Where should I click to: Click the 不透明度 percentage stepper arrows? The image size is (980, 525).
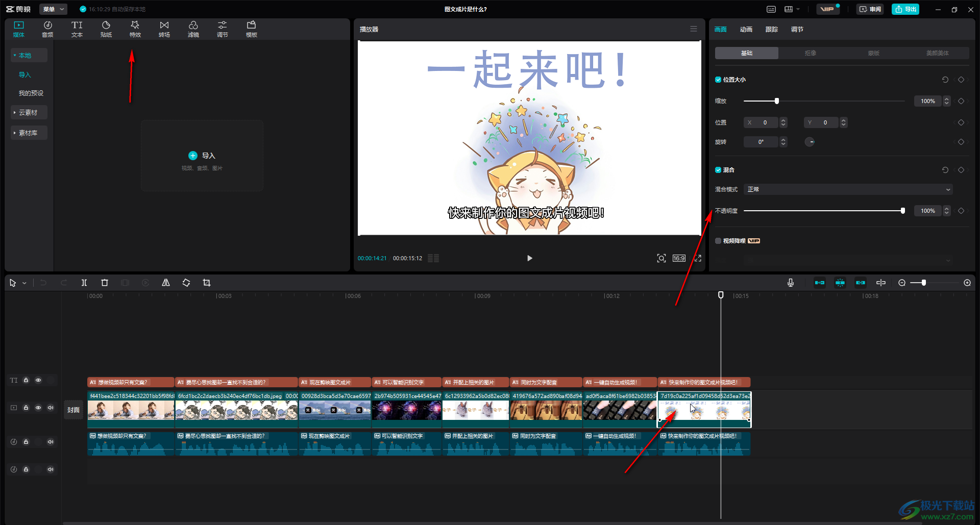point(946,211)
